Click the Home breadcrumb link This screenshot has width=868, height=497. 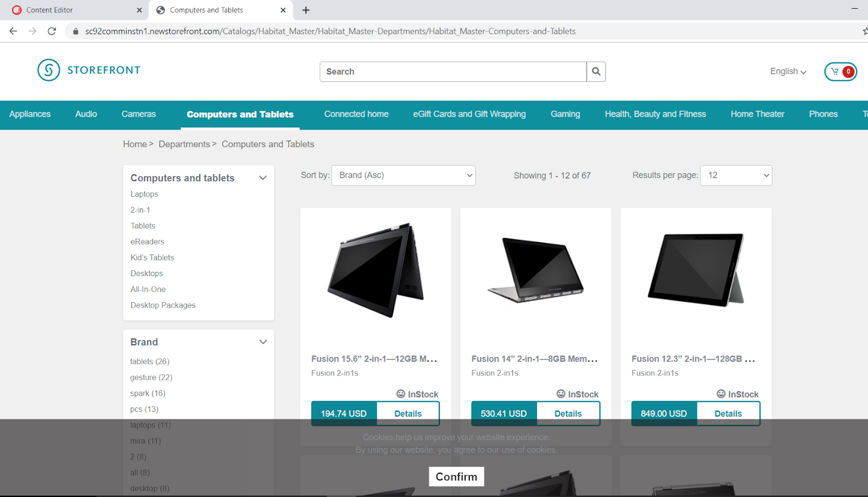[135, 144]
